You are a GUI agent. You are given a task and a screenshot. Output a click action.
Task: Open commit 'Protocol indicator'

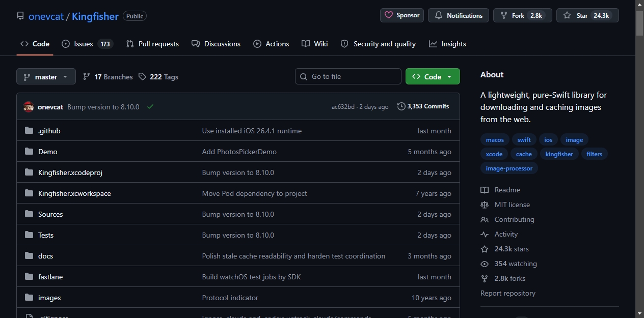(230, 298)
